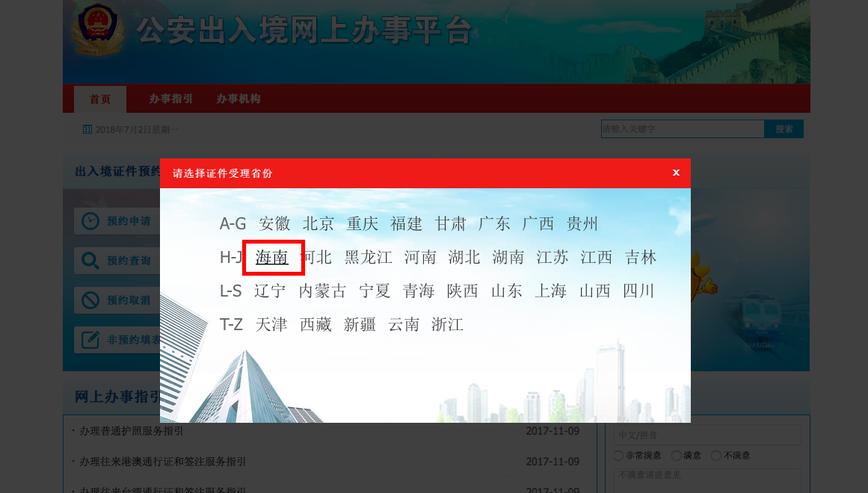
Task: Select 江西 province
Action: (x=596, y=257)
